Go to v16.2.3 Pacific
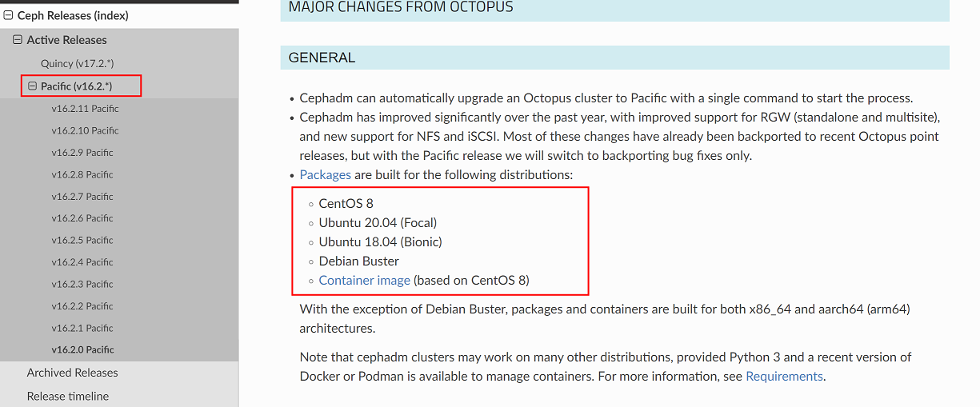The image size is (980, 407). tap(82, 284)
